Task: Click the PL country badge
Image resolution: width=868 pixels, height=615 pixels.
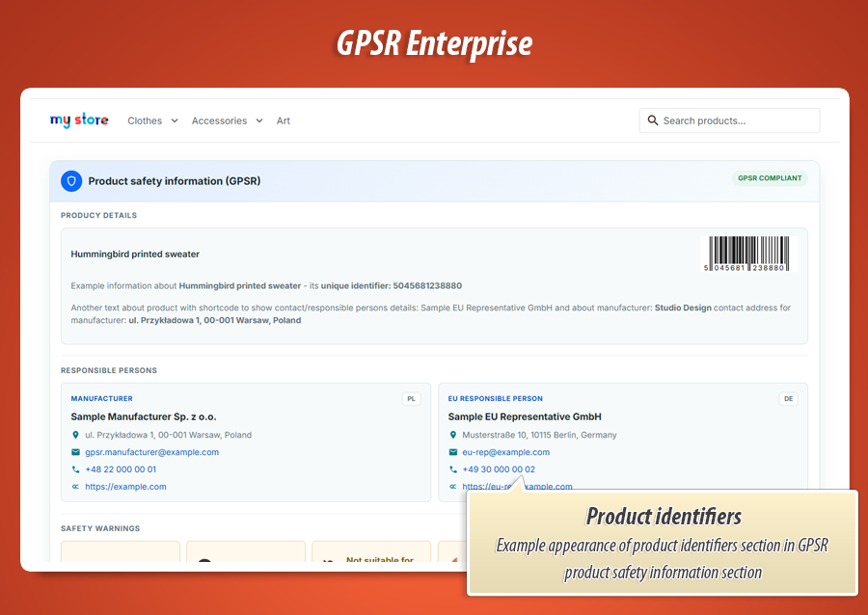Action: [x=411, y=399]
